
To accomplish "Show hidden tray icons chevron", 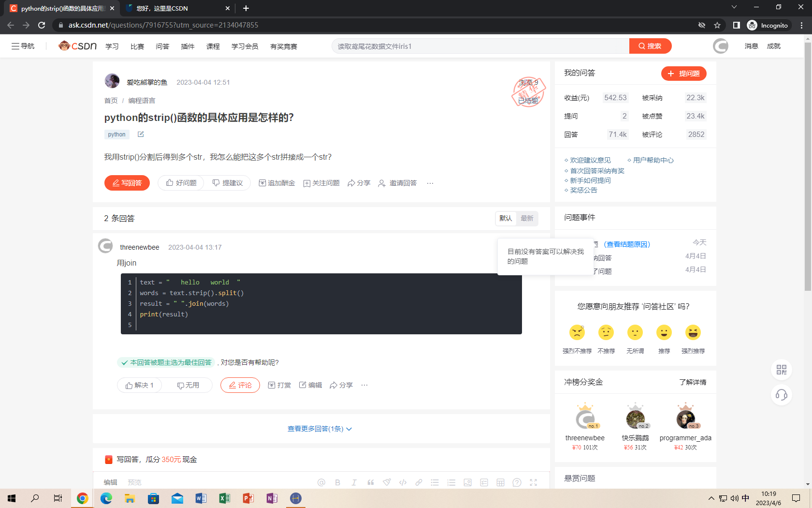I will 711,498.
